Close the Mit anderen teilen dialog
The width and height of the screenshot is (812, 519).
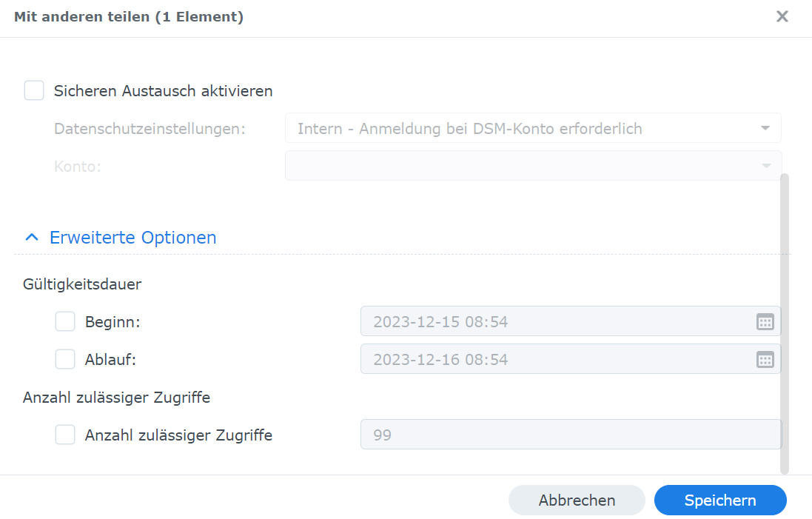point(782,16)
